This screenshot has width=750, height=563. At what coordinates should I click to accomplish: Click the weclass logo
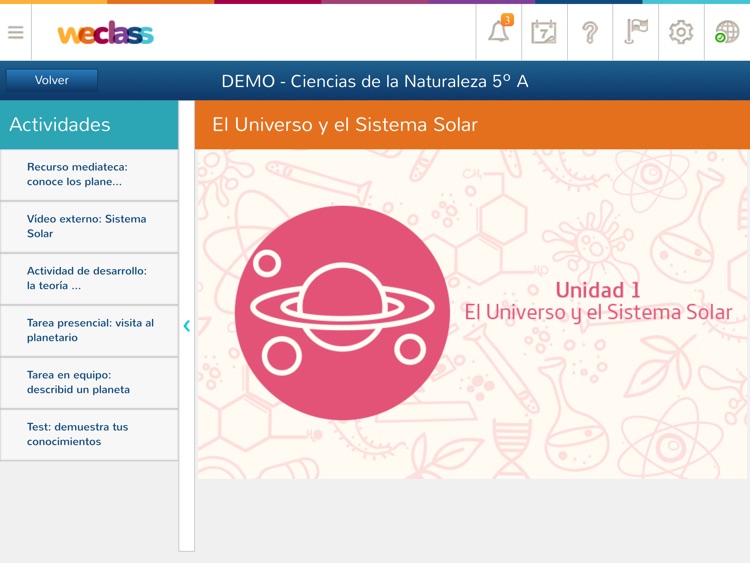[x=106, y=33]
